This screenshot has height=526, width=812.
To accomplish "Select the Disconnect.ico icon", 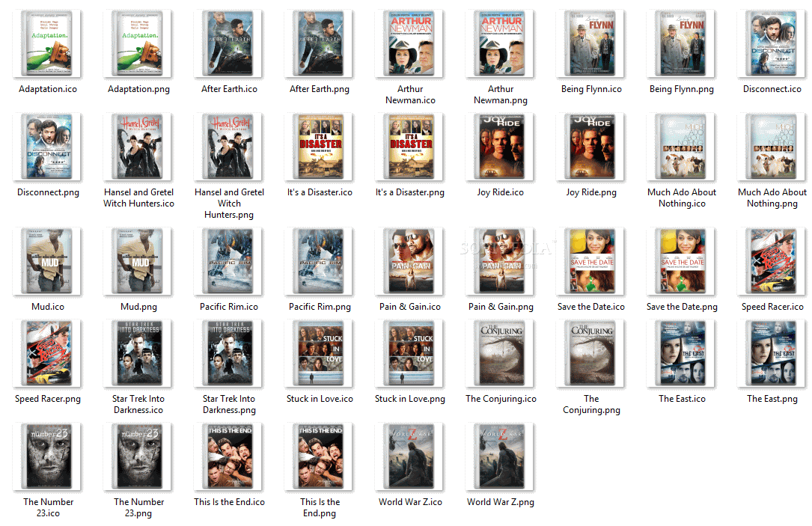I will [x=772, y=43].
